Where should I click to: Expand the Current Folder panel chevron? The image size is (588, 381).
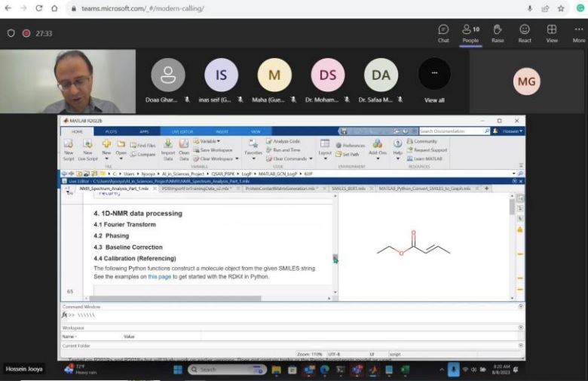tap(520, 346)
